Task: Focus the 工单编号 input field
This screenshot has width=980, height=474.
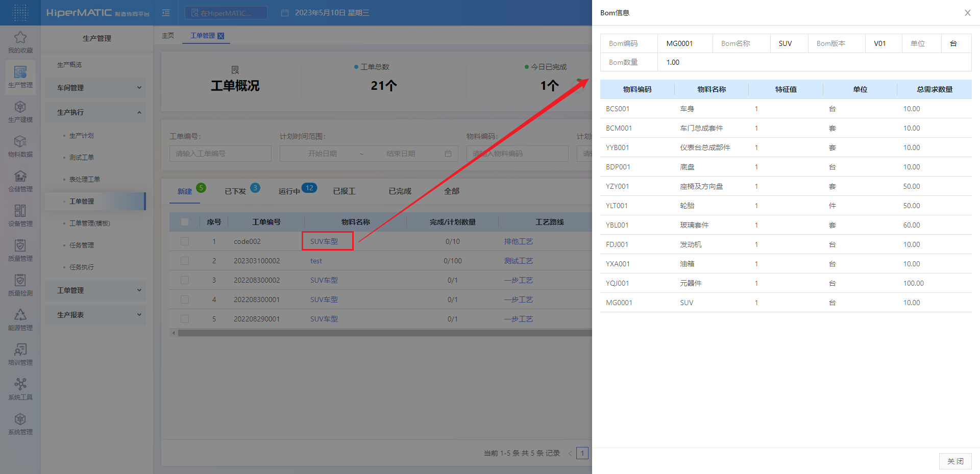Action: [220, 154]
